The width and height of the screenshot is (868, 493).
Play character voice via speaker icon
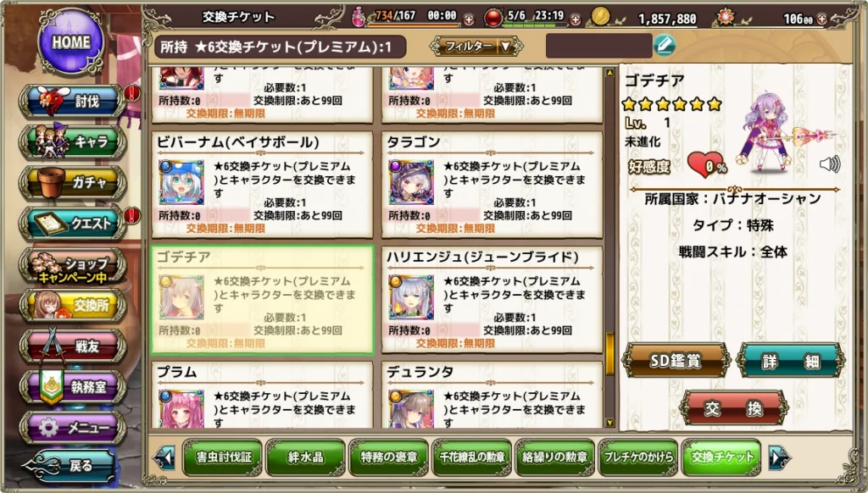click(x=829, y=163)
